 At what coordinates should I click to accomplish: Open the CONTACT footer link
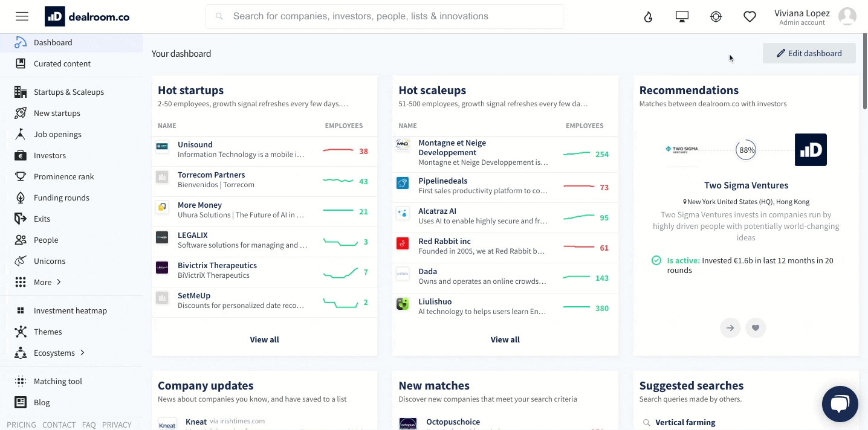point(59,425)
